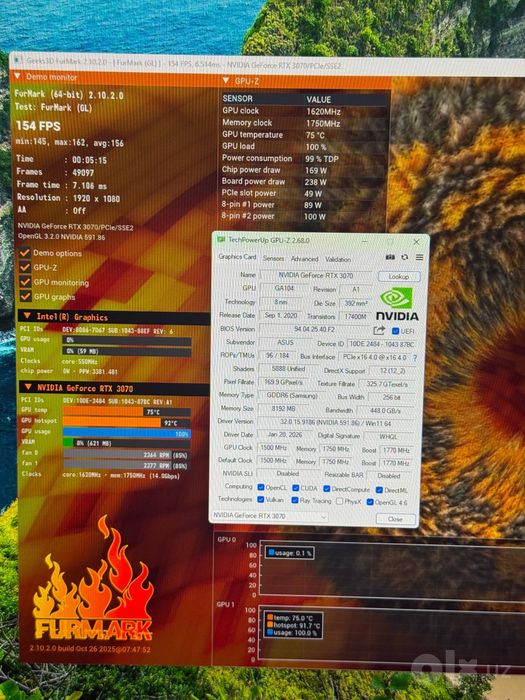Click the OpenGL 3.2.0 NVIDIA 591.86 text
The height and width of the screenshot is (700, 525).
[x=62, y=237]
